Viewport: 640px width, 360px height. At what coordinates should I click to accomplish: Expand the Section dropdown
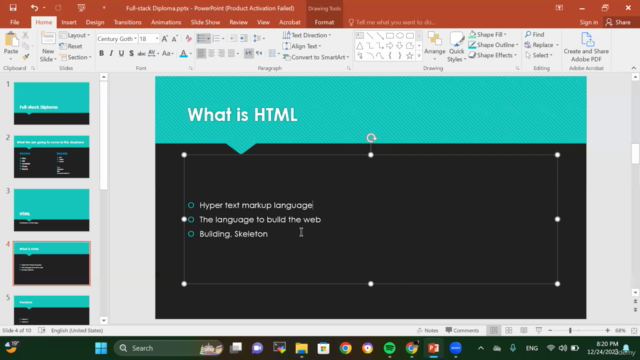click(x=75, y=57)
